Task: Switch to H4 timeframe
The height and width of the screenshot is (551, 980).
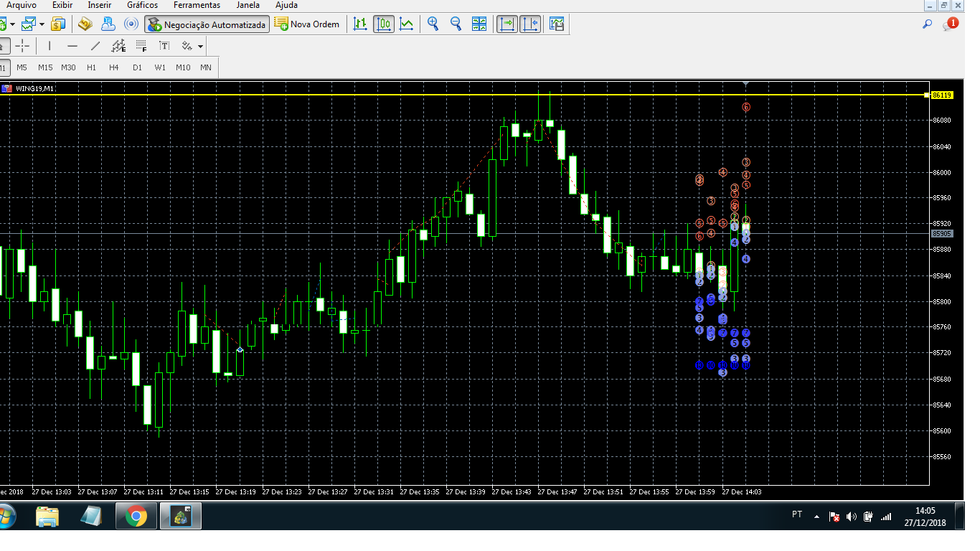Action: pyautogui.click(x=114, y=67)
